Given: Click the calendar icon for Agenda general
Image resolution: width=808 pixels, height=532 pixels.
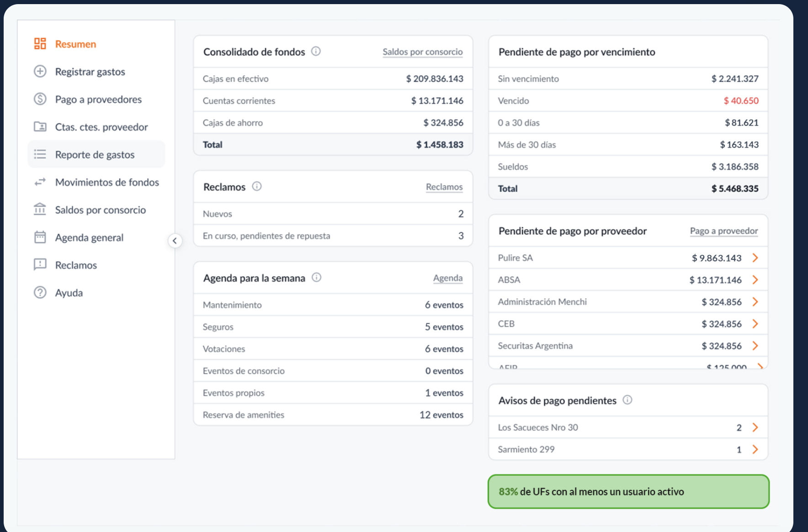Looking at the screenshot, I should 40,237.
